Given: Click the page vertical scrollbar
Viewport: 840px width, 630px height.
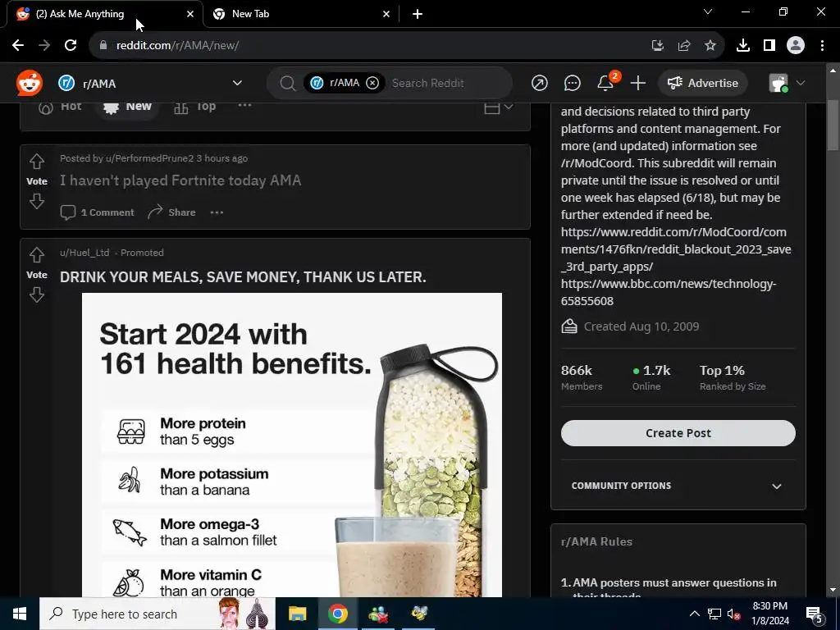Looking at the screenshot, I should pos(833,126).
